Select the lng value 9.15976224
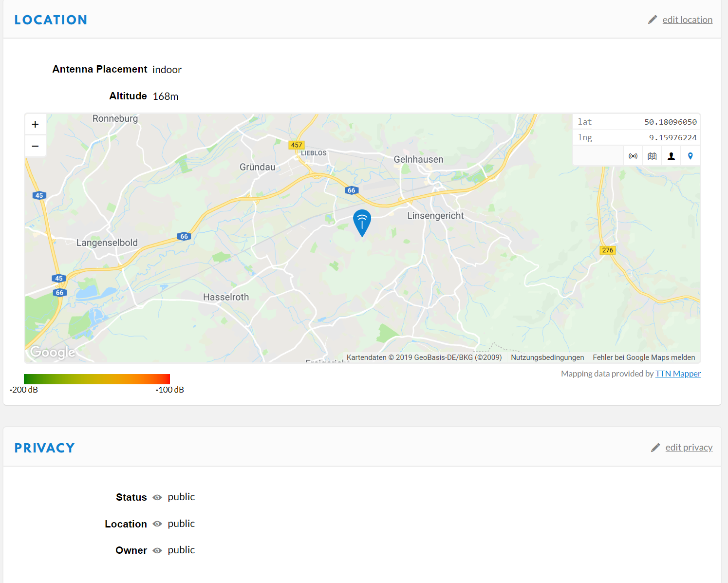The image size is (728, 583). click(672, 137)
